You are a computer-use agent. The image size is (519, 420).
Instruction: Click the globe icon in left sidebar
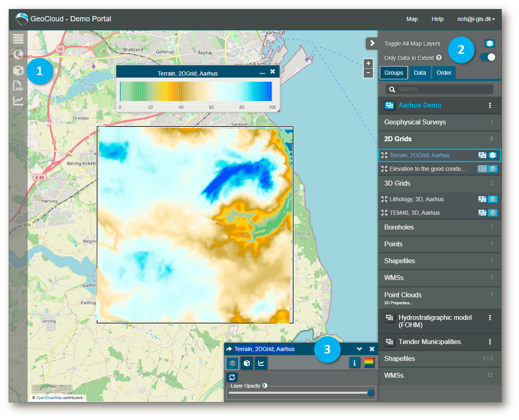click(18, 54)
